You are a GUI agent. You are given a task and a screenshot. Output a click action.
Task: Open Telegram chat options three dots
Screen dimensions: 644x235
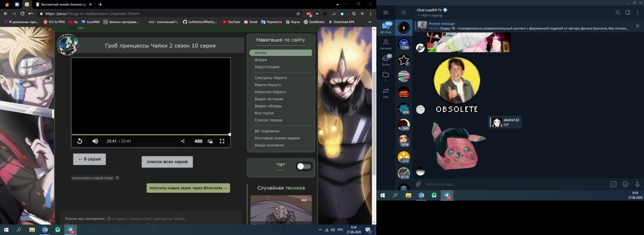(637, 13)
